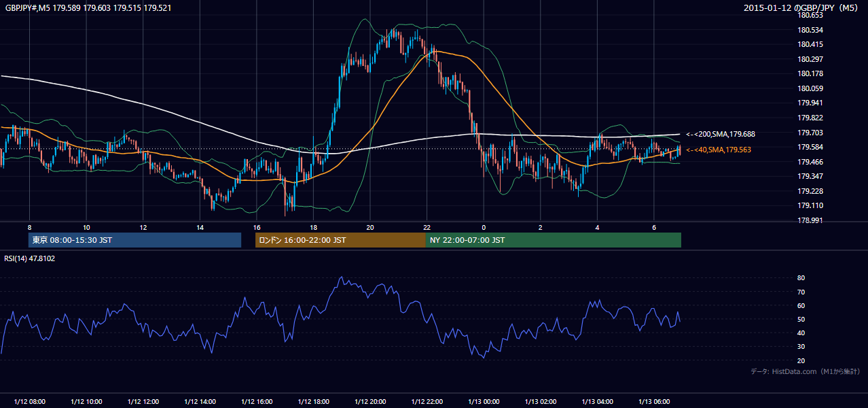The height and width of the screenshot is (408, 868).
Task: Click the RSI(14) 47.8102 indicator label
Action: coord(30,258)
